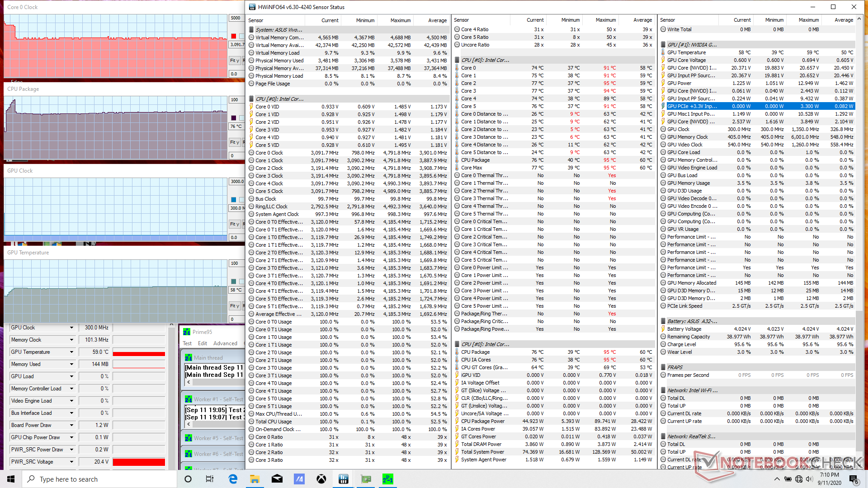Open Memory Clock sensor dropdown arrow
868x488 pixels.
coord(71,340)
